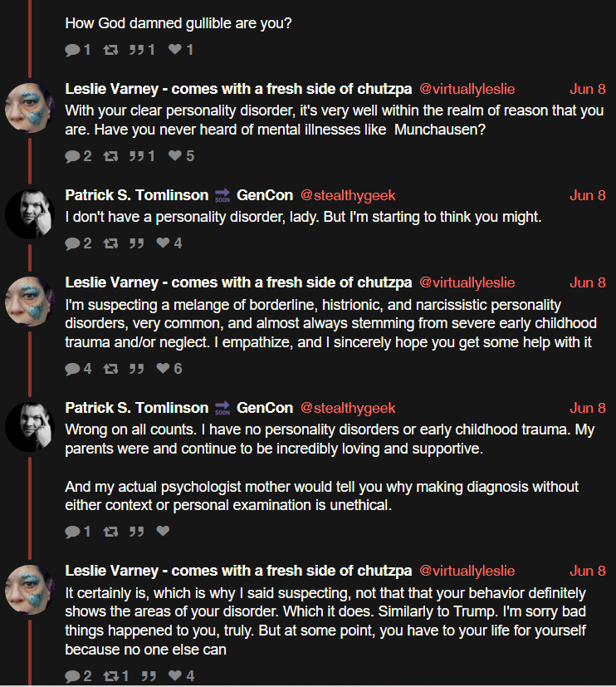Screen dimensions: 616x687
Task: Retweet the "Wrong on all counts" tweet
Action: pyautogui.click(x=110, y=532)
